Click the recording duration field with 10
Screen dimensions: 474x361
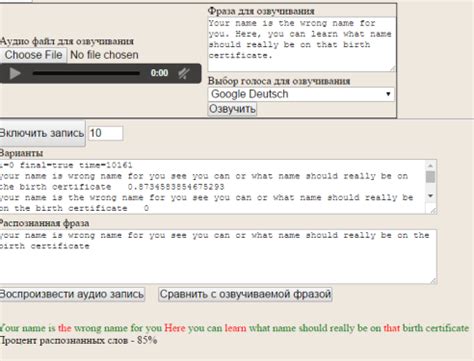(105, 133)
